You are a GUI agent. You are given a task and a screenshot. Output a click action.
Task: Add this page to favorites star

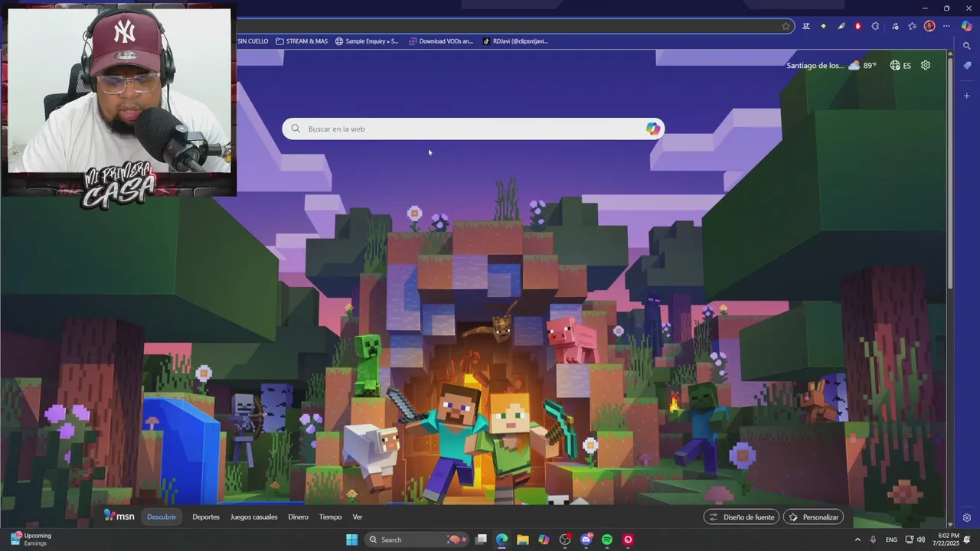click(786, 26)
